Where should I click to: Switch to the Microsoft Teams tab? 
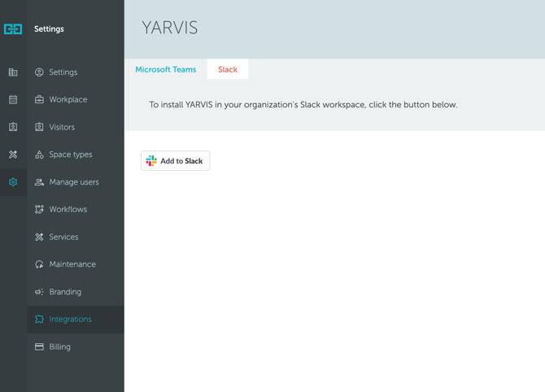(165, 70)
